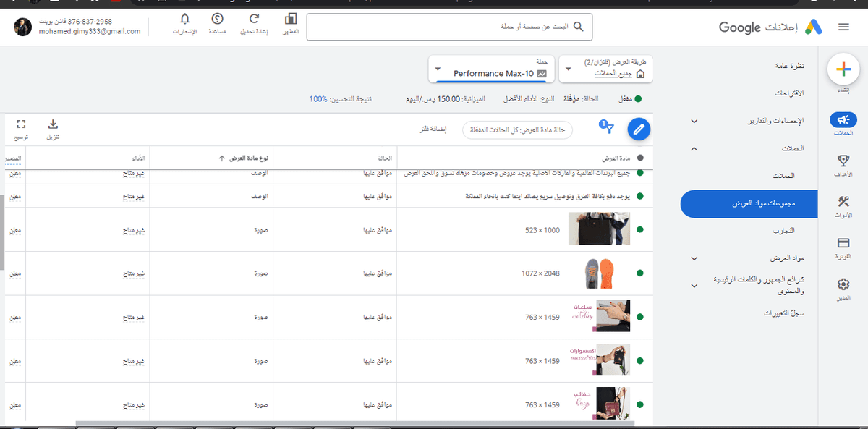Click the black handbag image thumbnail

coord(594,229)
